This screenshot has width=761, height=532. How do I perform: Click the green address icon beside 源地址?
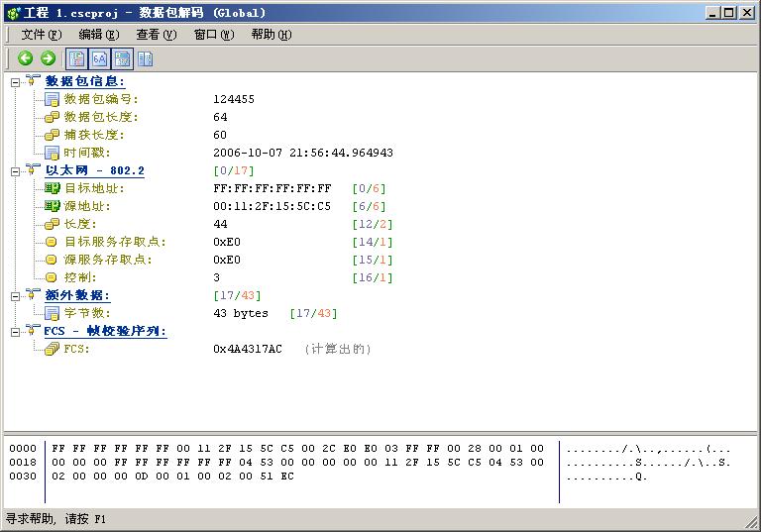[52, 206]
